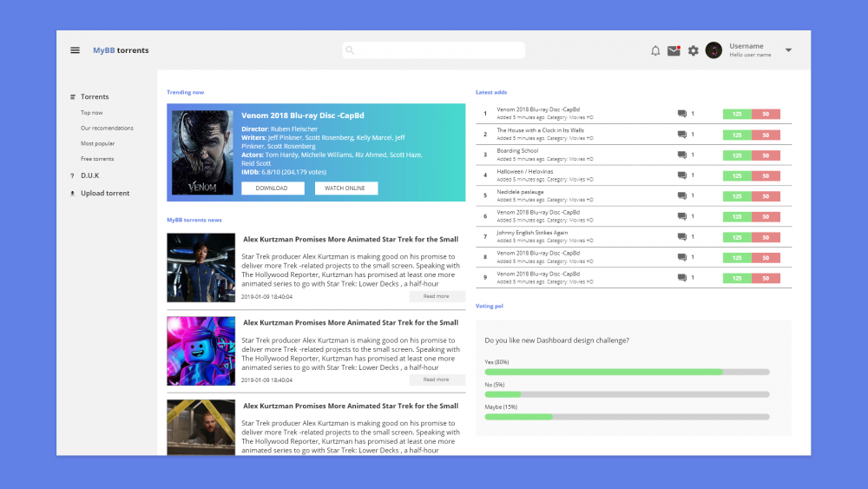868x489 pixels.
Task: Click comments icon on Halloween / Helovinas row
Action: point(682,175)
